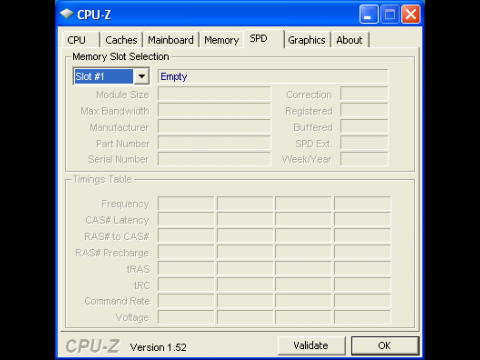Screen dimensions: 480x360
Task: Close the CPU-Z window
Action: (411, 14)
